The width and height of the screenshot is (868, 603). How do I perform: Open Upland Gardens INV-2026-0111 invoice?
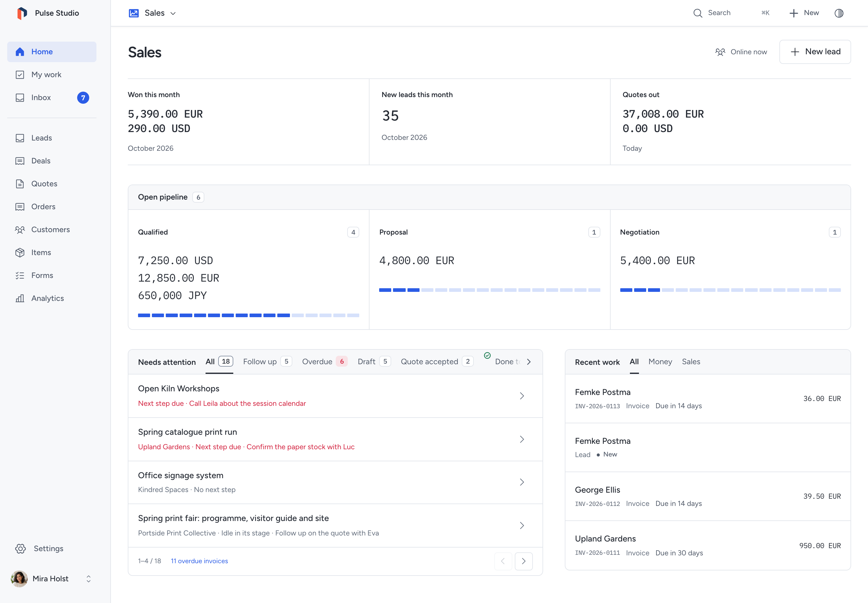pos(708,546)
